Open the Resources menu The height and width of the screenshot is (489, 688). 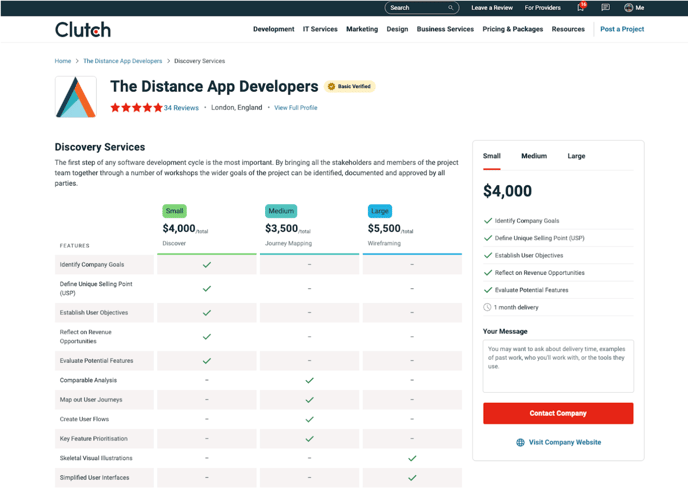568,29
